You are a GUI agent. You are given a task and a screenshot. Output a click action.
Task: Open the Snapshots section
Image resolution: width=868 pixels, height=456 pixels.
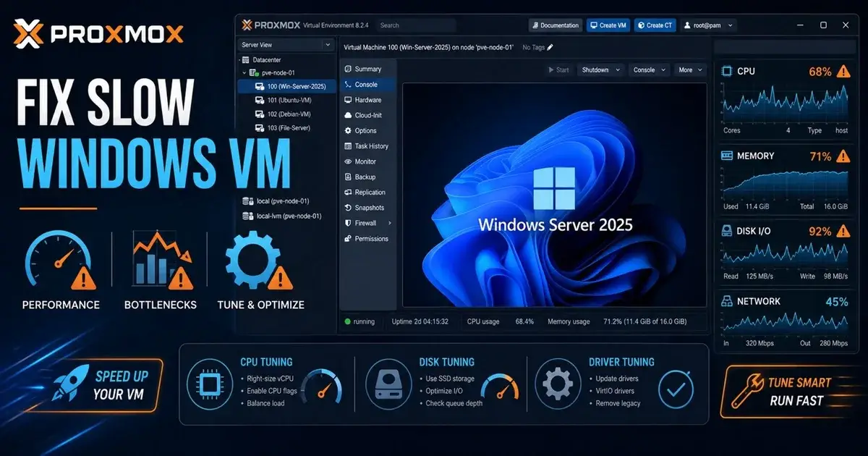(x=368, y=208)
